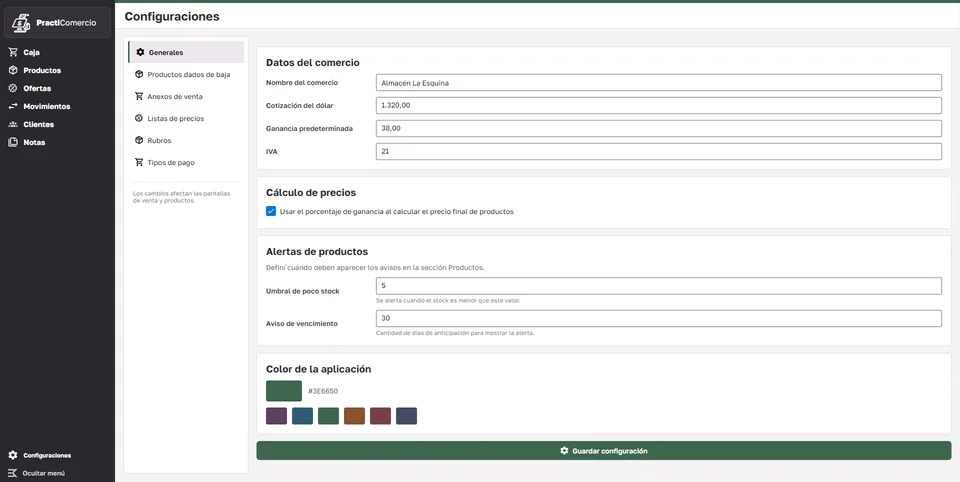Switch to Productos dados de baja tab

[186, 74]
